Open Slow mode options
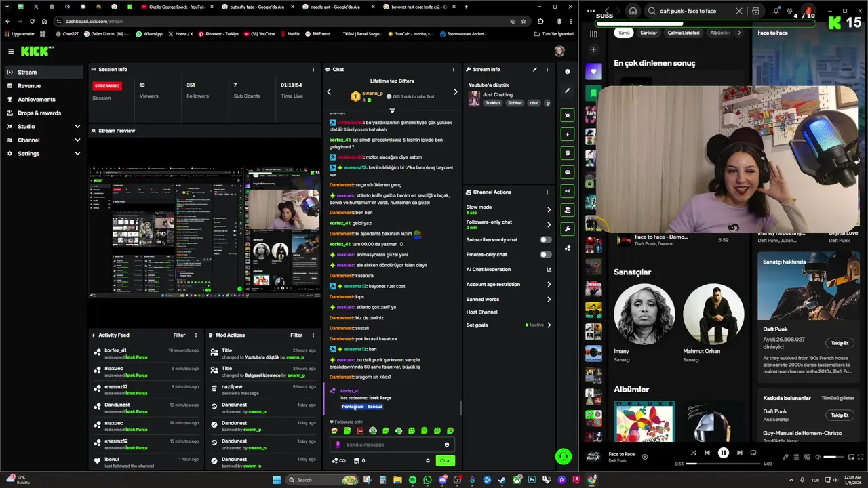Image resolution: width=868 pixels, height=488 pixels. 509,209
